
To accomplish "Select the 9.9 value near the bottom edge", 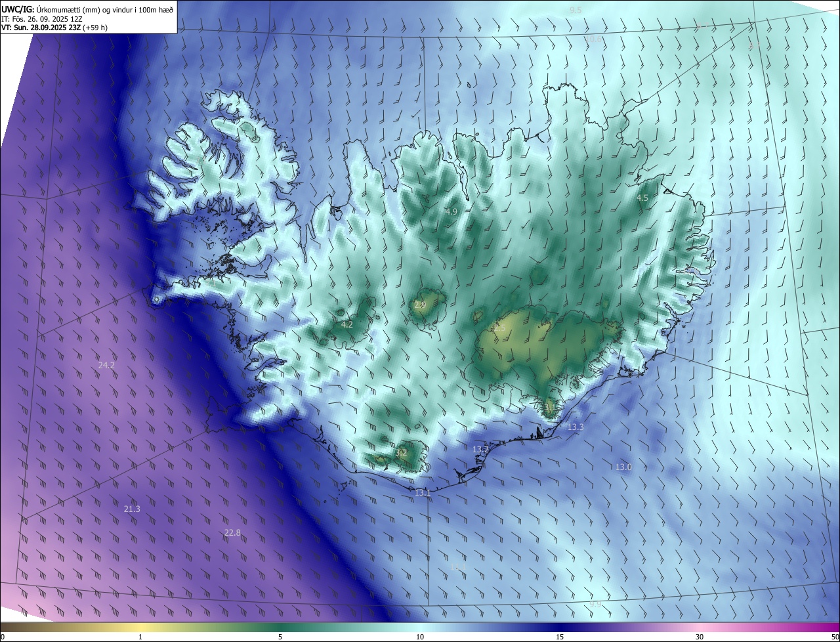I will [x=595, y=603].
